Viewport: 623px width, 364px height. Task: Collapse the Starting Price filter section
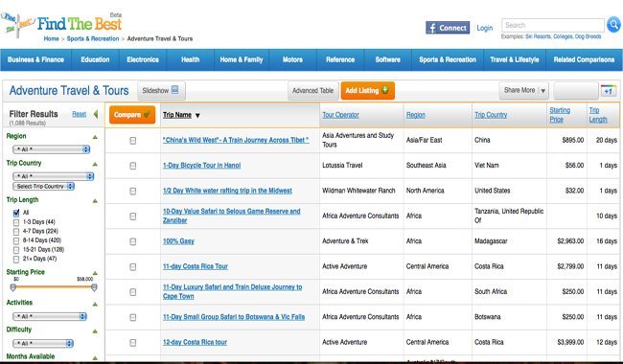coord(95,273)
